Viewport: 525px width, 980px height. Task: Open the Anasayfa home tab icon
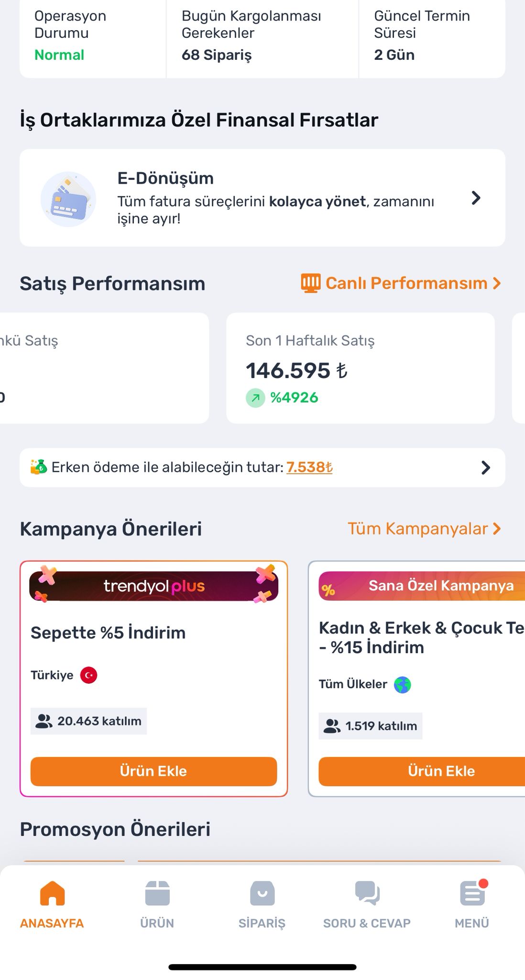[52, 893]
